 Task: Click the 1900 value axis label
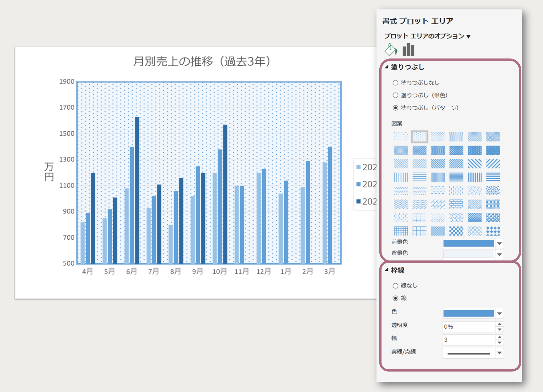67,81
